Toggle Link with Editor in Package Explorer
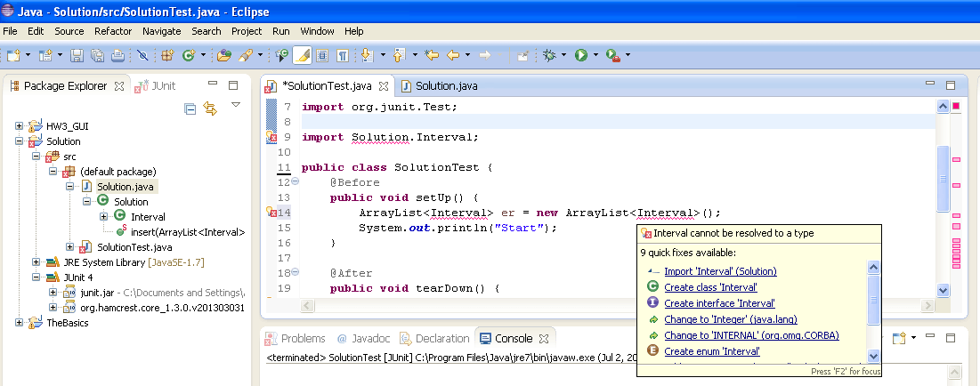 pos(211,109)
